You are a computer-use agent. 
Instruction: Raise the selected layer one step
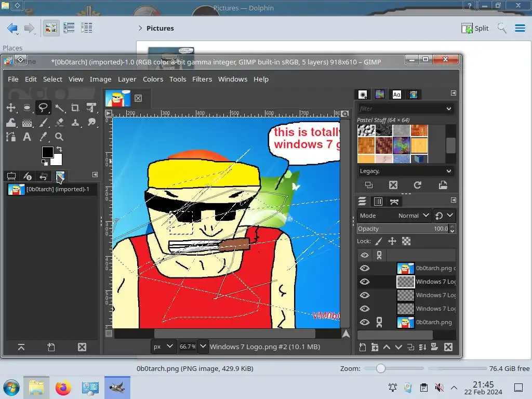click(387, 347)
